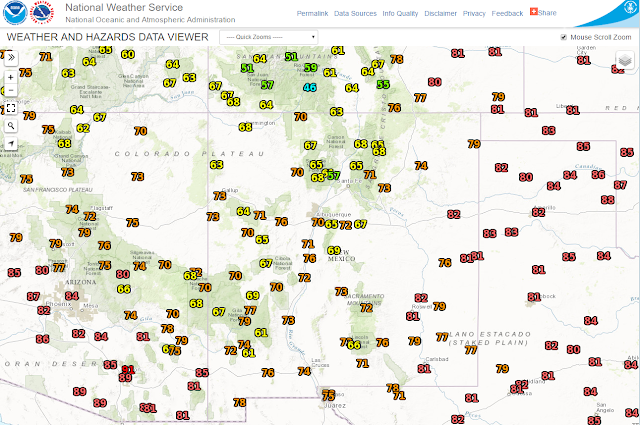Open the Quick Zooms dropdown
Viewport: 640px width, 425px height.
269,37
